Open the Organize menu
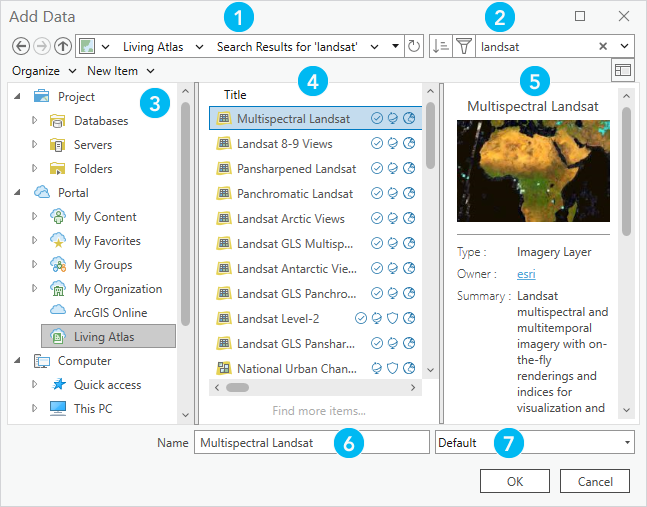Viewport: 647px width, 507px height. (x=44, y=71)
